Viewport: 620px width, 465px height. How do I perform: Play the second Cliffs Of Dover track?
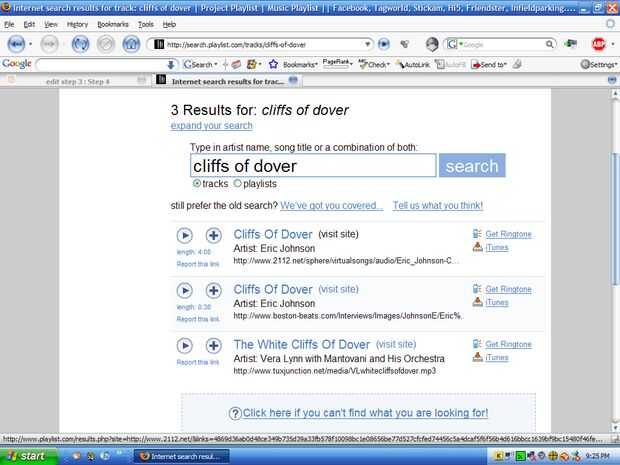[184, 291]
